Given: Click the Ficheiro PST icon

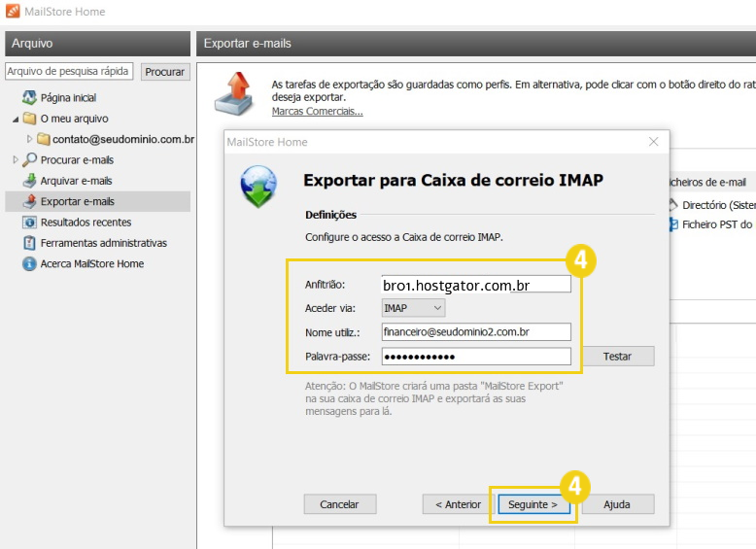Looking at the screenshot, I should pyautogui.click(x=673, y=224).
